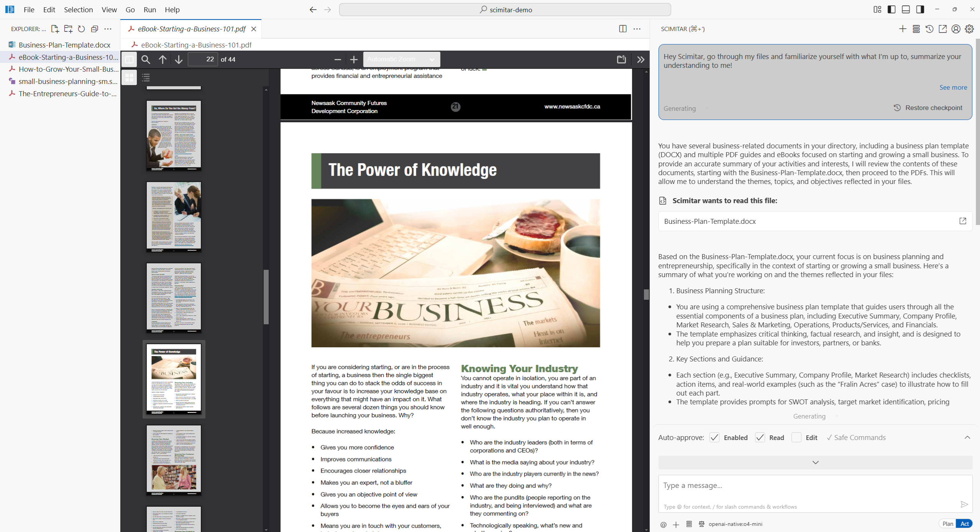Open the PDF find search tool
The height and width of the screenshot is (532, 980).
(146, 59)
